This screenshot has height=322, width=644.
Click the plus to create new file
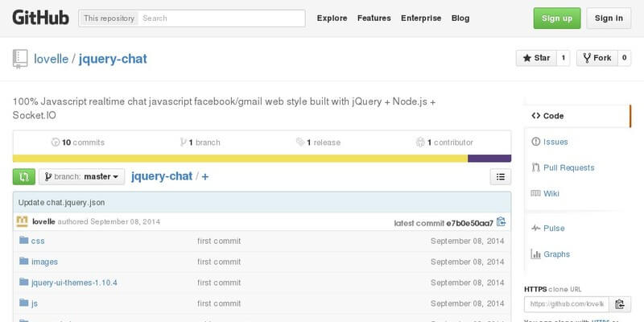click(x=205, y=176)
